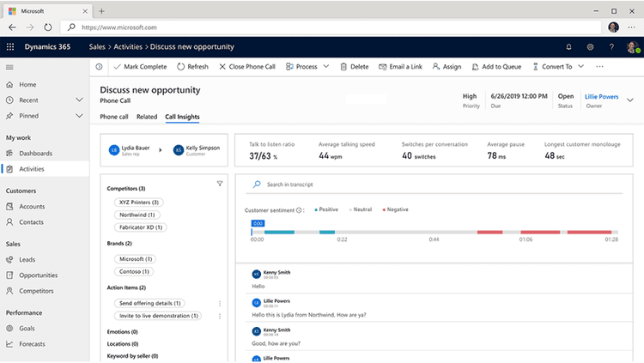
Task: Click Activities in the breadcrumb
Action: tap(128, 47)
